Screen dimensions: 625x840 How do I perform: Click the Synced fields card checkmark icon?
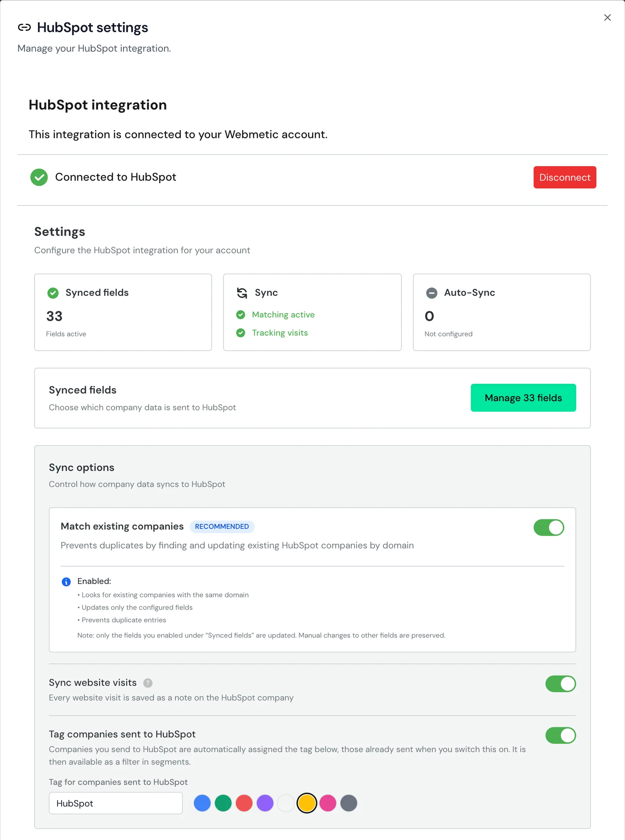point(53,293)
